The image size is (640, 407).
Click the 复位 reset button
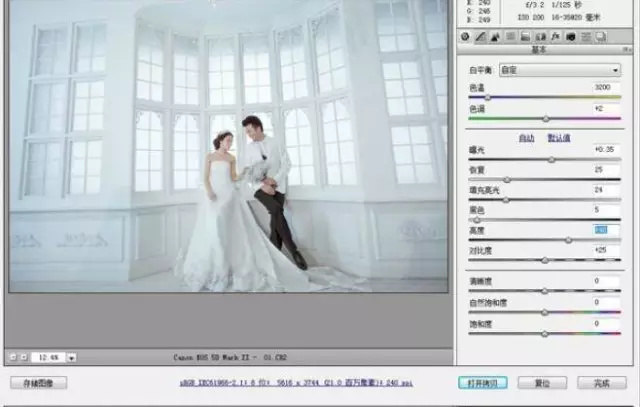(x=542, y=383)
